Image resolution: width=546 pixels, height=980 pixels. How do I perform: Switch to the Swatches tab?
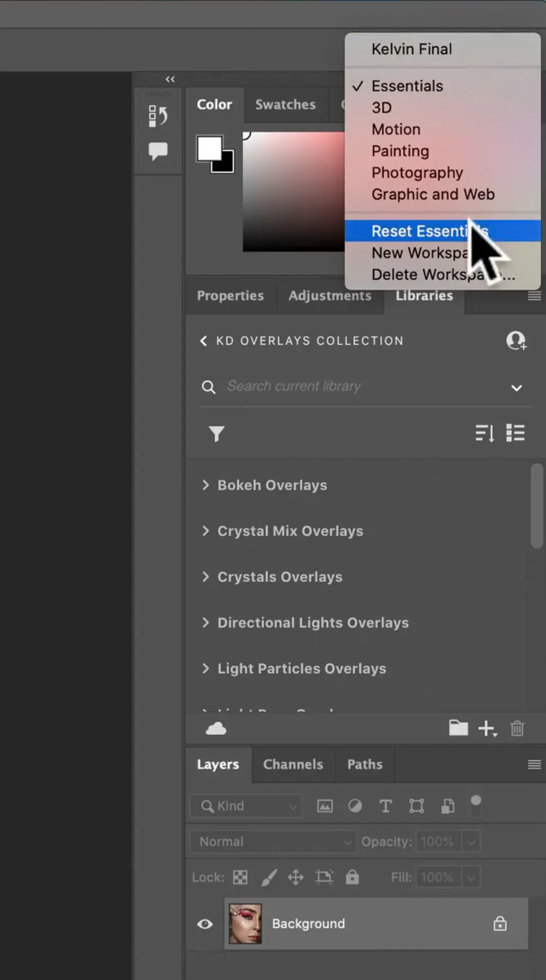285,105
